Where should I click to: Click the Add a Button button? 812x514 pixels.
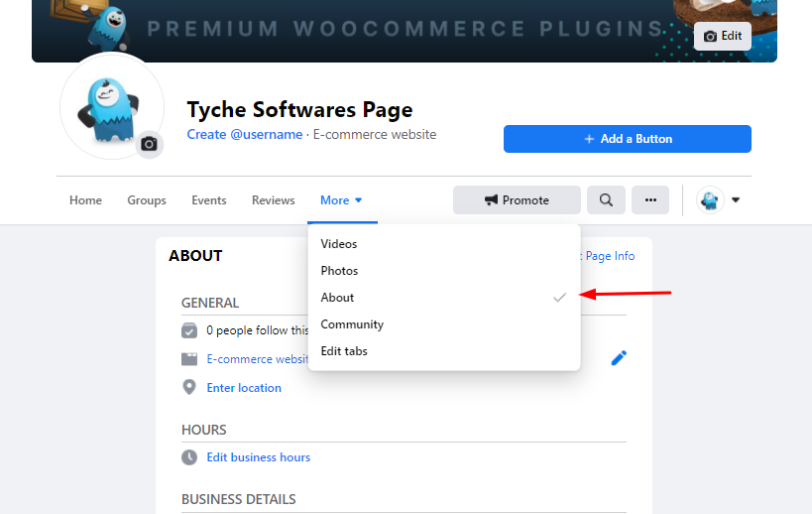pos(628,139)
